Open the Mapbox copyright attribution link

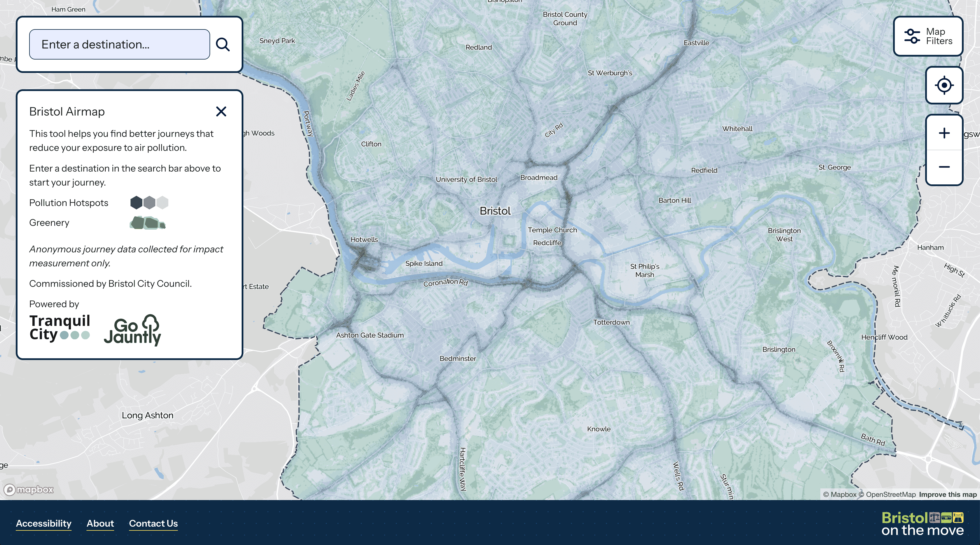(x=840, y=495)
